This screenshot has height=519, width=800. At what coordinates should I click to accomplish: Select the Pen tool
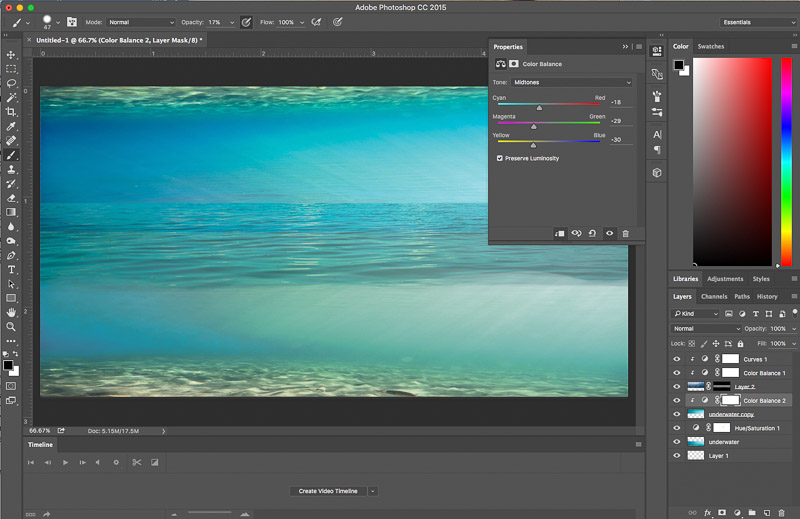[11, 255]
